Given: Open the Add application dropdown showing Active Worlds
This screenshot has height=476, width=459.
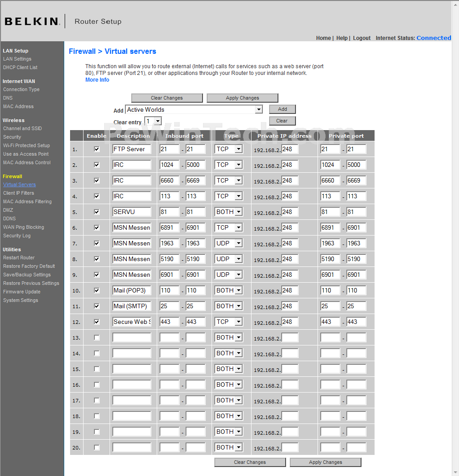Looking at the screenshot, I should click(x=194, y=109).
